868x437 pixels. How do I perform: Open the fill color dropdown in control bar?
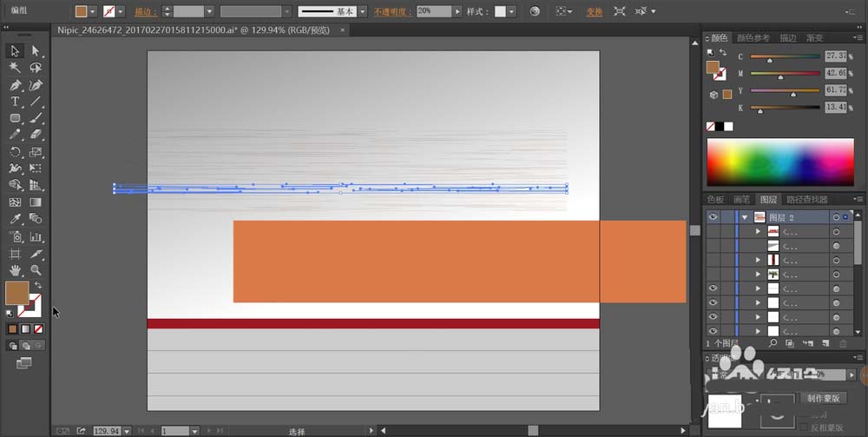[x=93, y=11]
